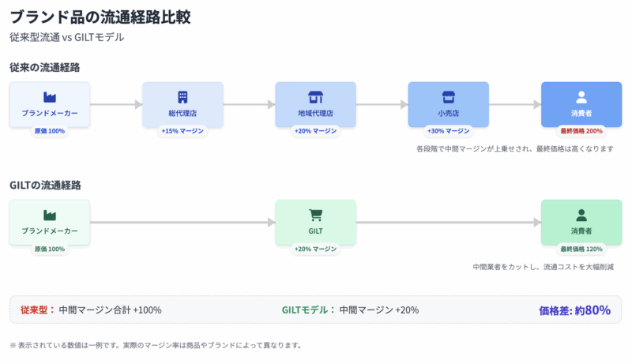The width and height of the screenshot is (632, 364).
Task: Click the title ブランド品の流通経路比較
Action: [x=100, y=17]
